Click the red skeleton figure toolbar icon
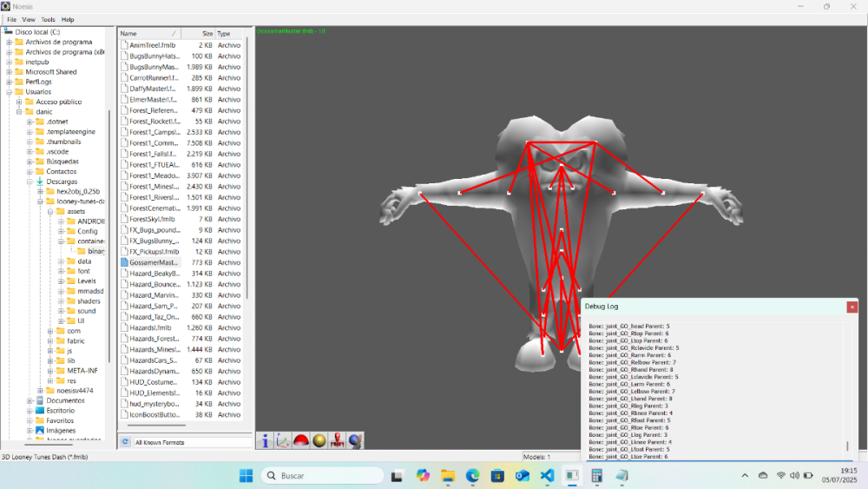This screenshot has height=489, width=868. (x=338, y=441)
